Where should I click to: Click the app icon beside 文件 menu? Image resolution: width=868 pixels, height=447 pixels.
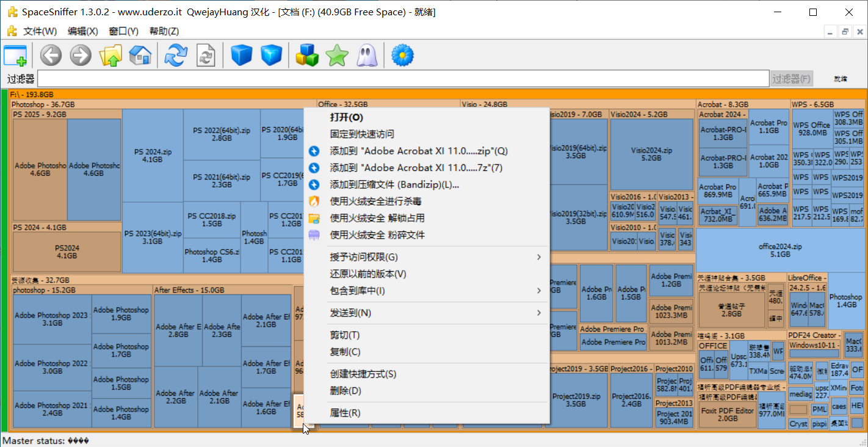[x=12, y=31]
